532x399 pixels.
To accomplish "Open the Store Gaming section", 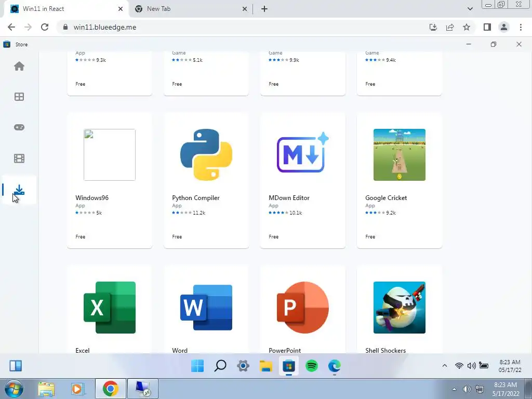I will (19, 127).
